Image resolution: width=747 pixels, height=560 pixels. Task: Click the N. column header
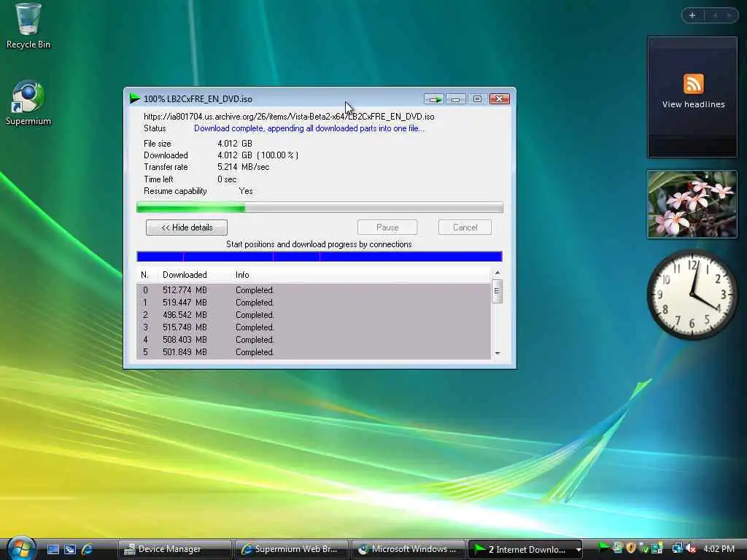click(x=145, y=275)
